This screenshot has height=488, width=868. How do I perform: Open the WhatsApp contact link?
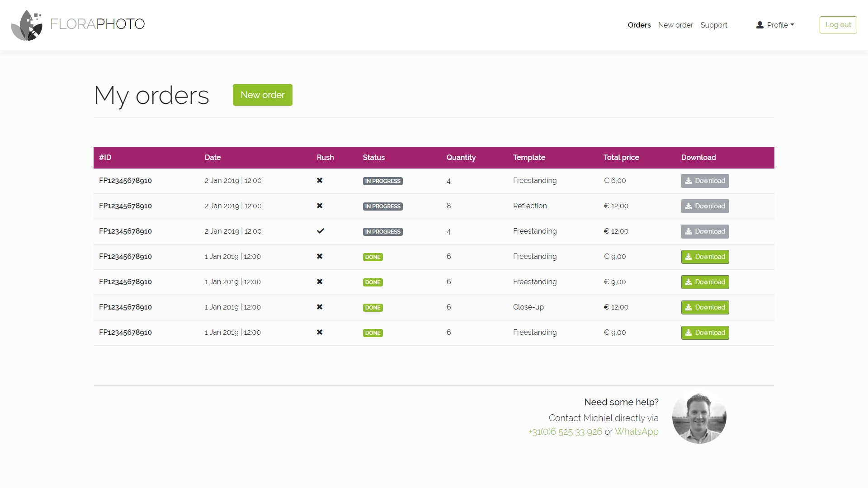click(x=637, y=432)
